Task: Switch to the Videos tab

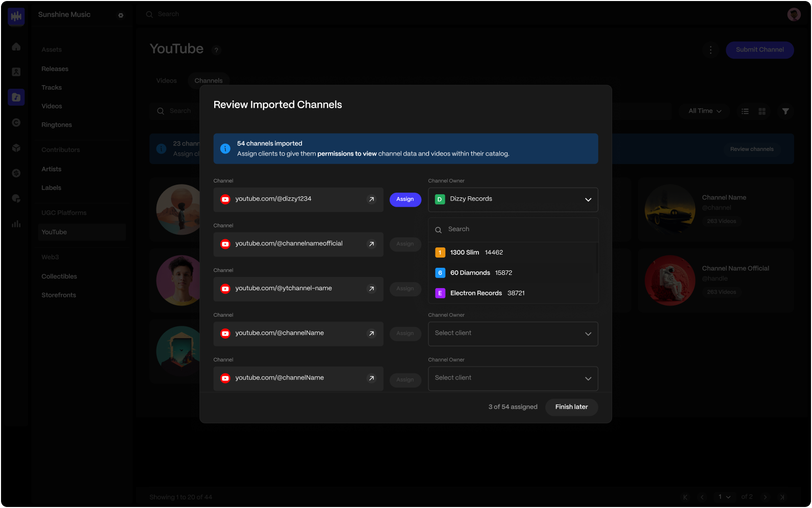Action: click(166, 81)
